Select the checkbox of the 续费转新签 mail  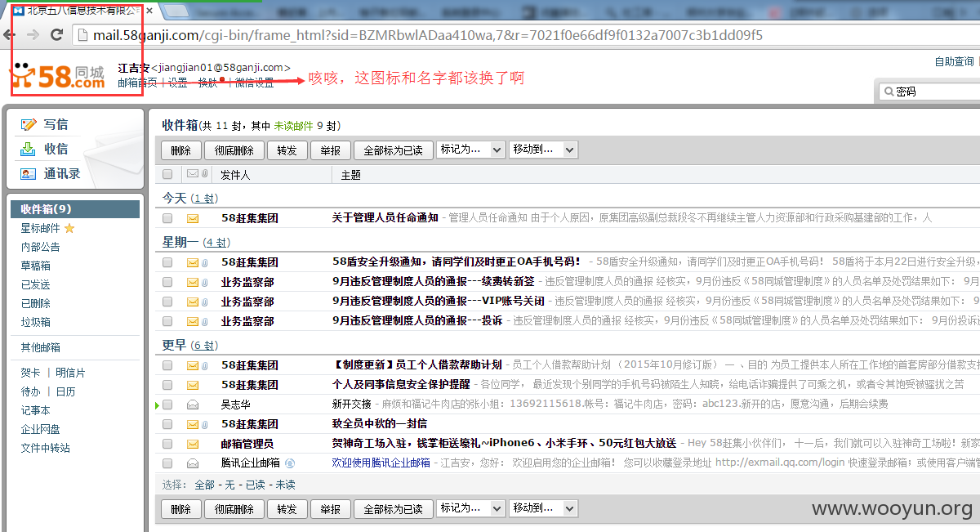coord(167,282)
